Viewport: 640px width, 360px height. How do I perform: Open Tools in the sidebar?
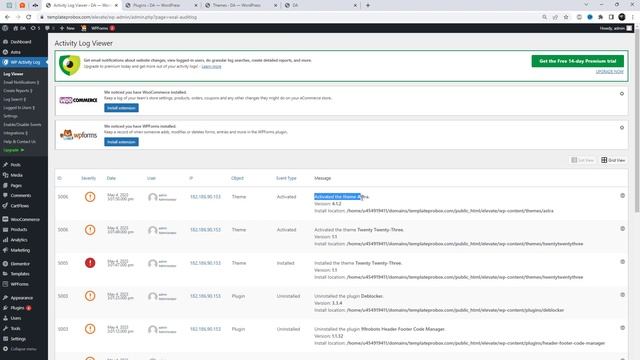(16, 328)
